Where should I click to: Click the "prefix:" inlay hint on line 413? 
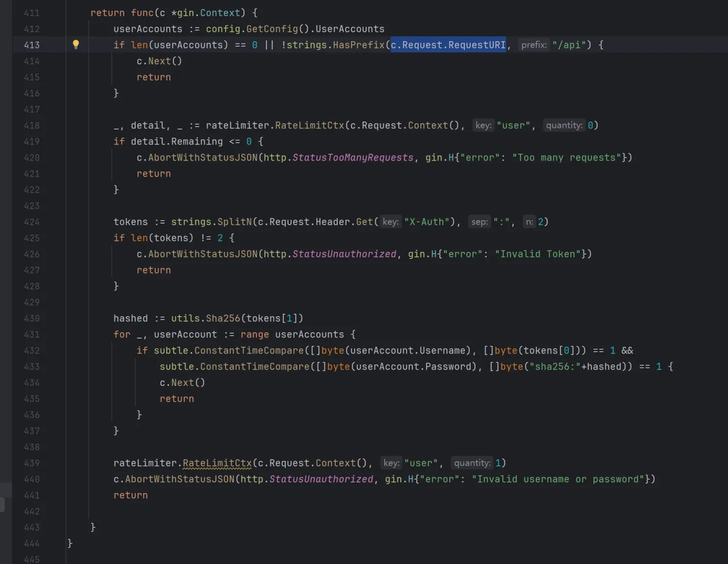point(534,45)
